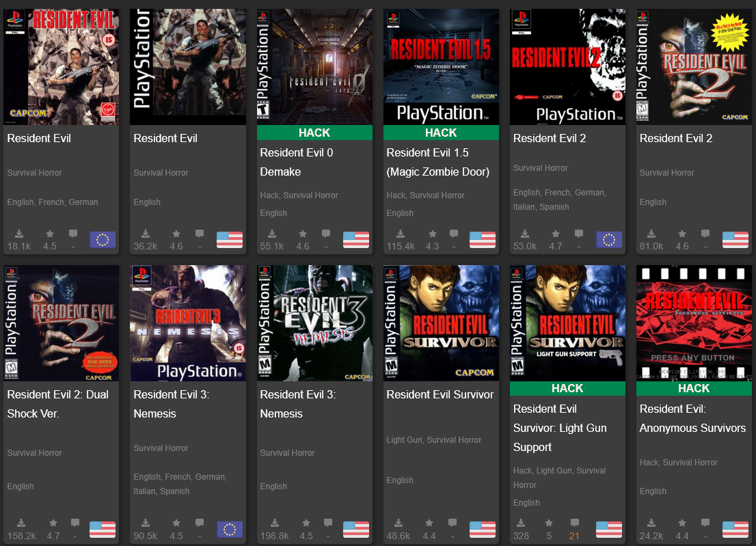The height and width of the screenshot is (546, 756).
Task: Open comments icon on Anonymous Survivors card
Action: point(705,522)
